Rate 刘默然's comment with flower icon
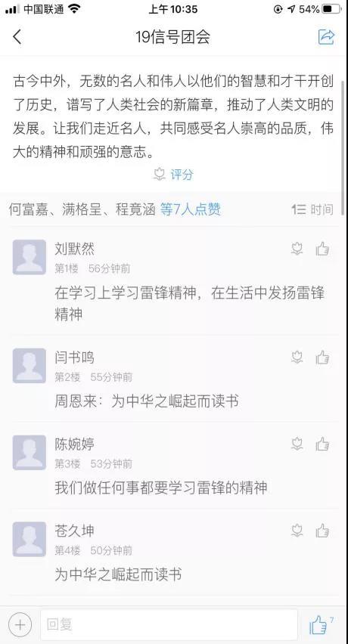Image resolution: width=348 pixels, height=644 pixels. click(x=297, y=249)
